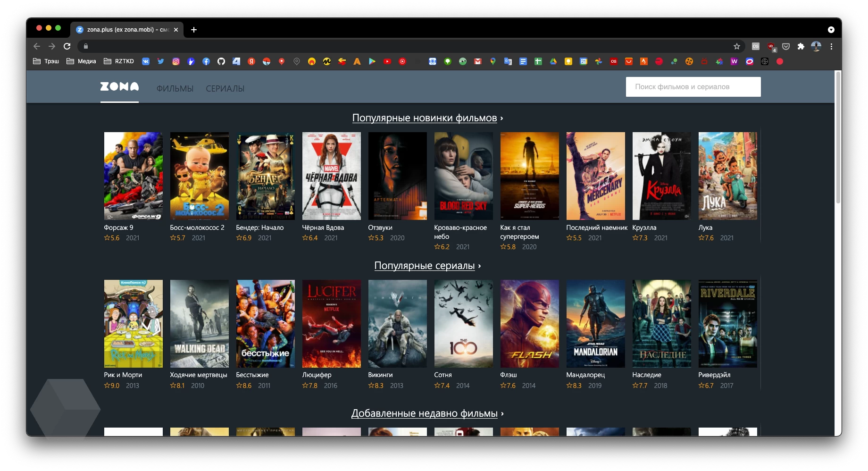Open the Ривердэйл poster
The image size is (868, 471).
(728, 324)
